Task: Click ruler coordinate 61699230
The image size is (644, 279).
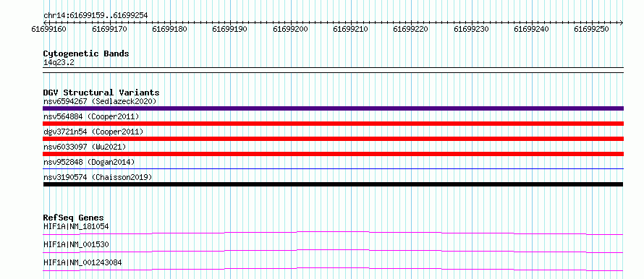Action: point(472,29)
